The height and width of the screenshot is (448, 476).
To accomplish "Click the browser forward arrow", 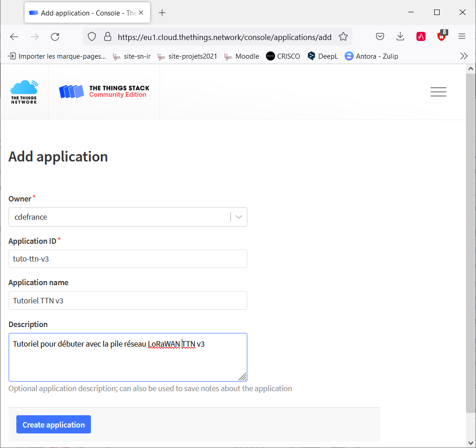I will [x=35, y=37].
